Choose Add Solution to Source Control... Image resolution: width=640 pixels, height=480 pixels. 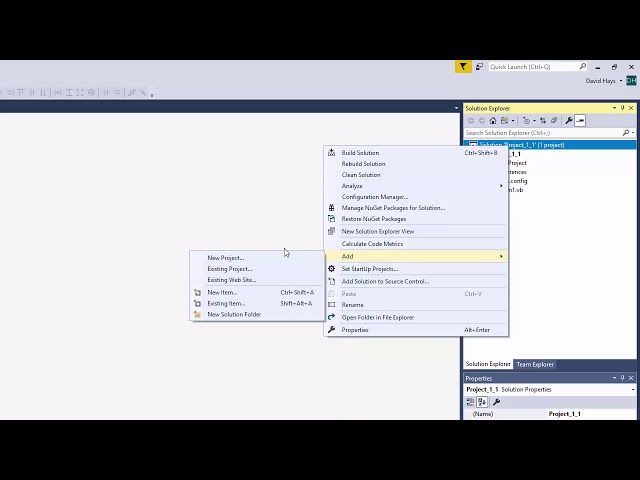click(416, 281)
